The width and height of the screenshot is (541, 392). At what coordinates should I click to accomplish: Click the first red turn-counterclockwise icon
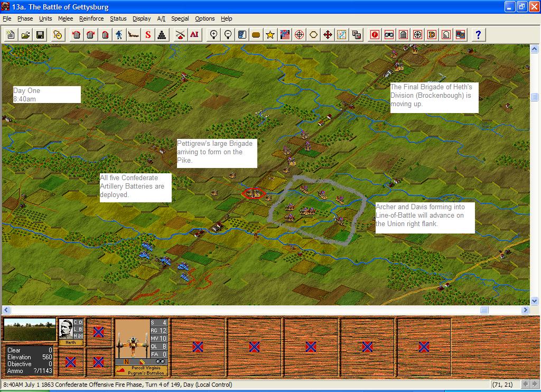[76, 34]
